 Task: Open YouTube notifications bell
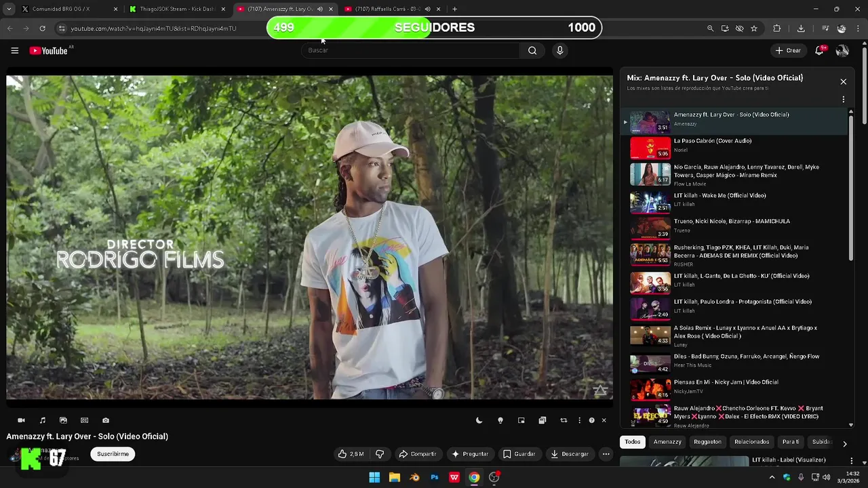point(820,50)
